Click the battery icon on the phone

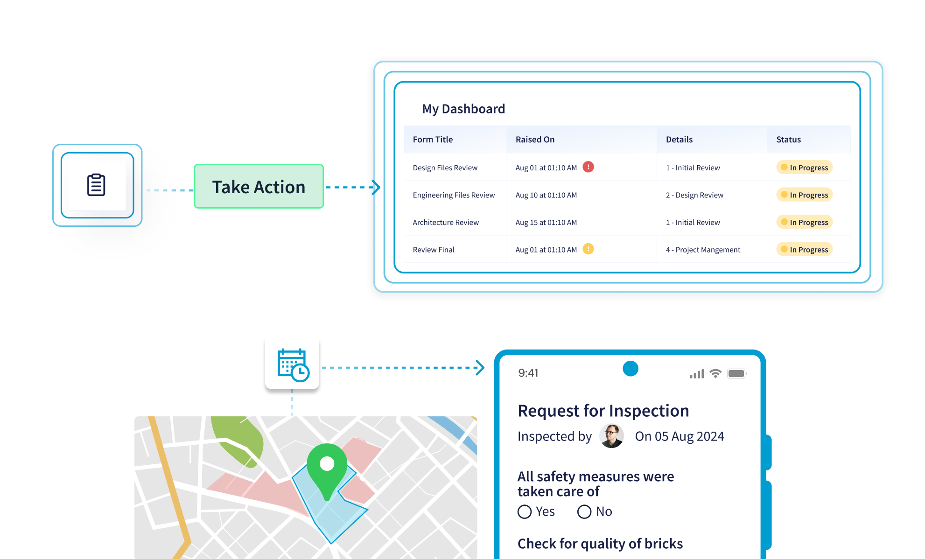tap(736, 374)
